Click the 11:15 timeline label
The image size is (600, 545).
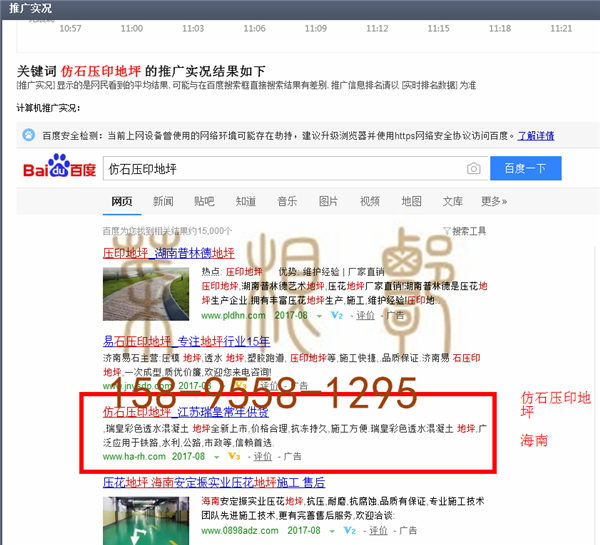tap(439, 28)
